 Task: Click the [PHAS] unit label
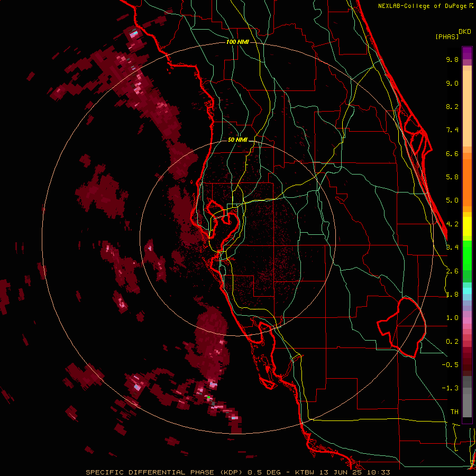click(x=447, y=36)
